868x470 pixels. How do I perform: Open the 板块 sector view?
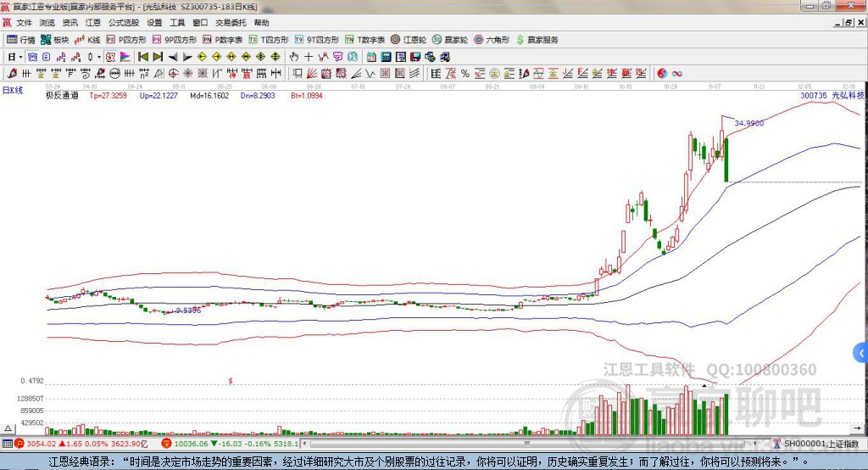point(54,40)
